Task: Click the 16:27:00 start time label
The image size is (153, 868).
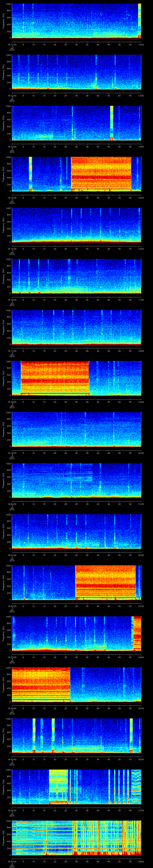Action: coord(12,861)
